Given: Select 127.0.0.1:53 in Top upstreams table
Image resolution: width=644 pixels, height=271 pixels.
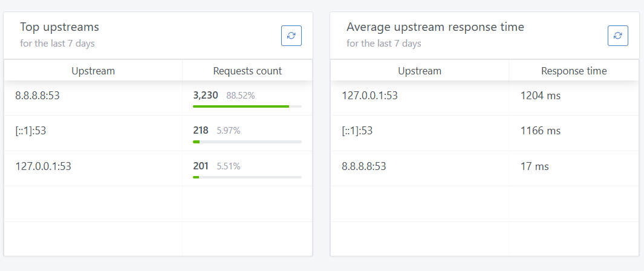Looking at the screenshot, I should tap(44, 166).
